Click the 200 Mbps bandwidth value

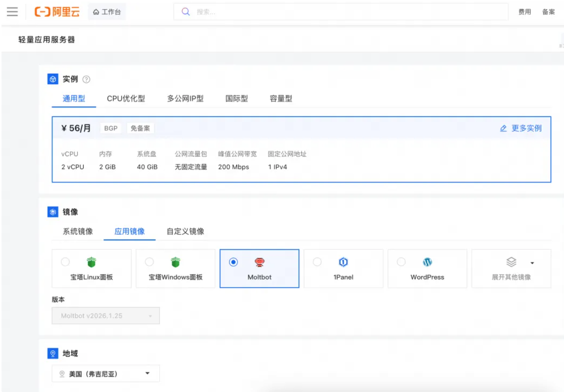pos(233,167)
